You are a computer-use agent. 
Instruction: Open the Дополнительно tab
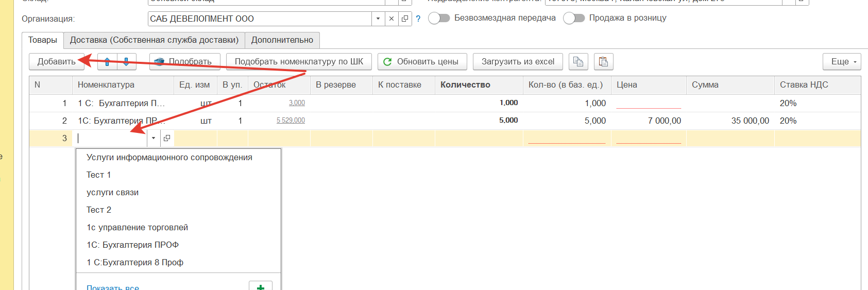(282, 40)
